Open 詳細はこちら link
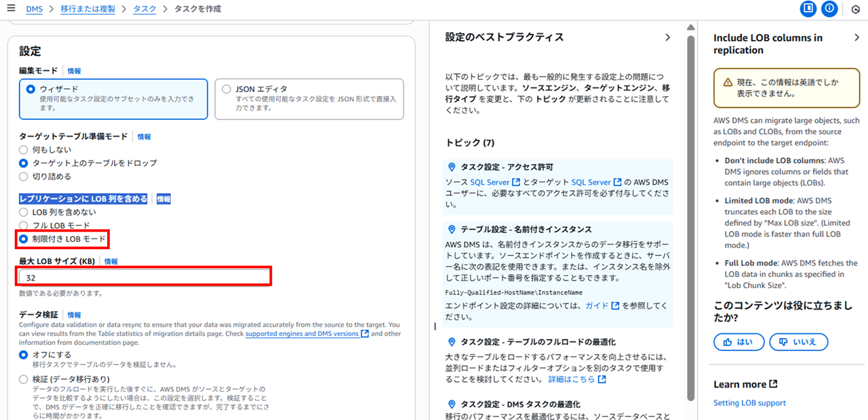The image size is (868, 420). tap(572, 379)
